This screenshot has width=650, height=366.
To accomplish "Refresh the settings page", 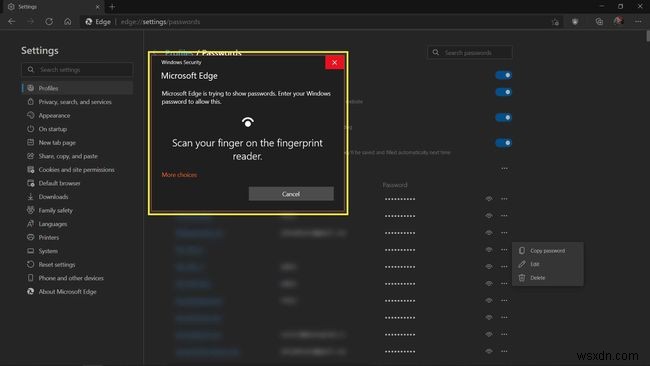I will coord(49,22).
